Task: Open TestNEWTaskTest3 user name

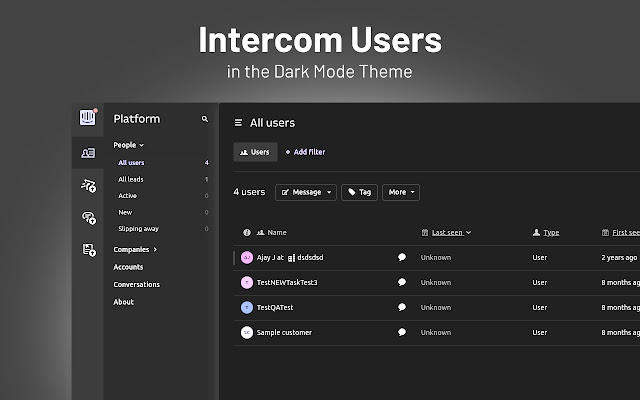Action: click(x=287, y=282)
